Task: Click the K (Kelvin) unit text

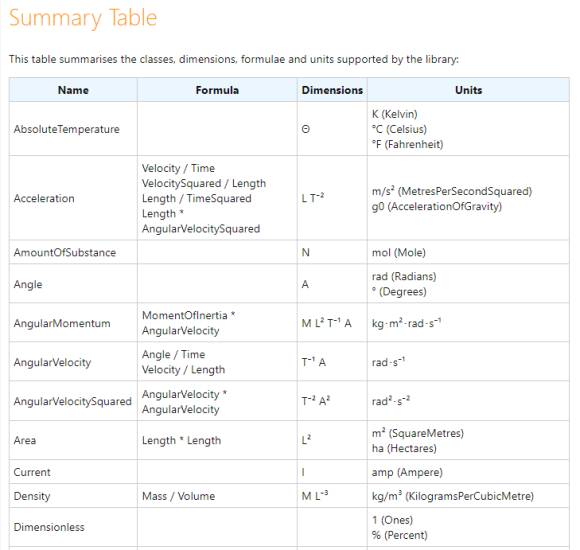Action: pyautogui.click(x=395, y=114)
